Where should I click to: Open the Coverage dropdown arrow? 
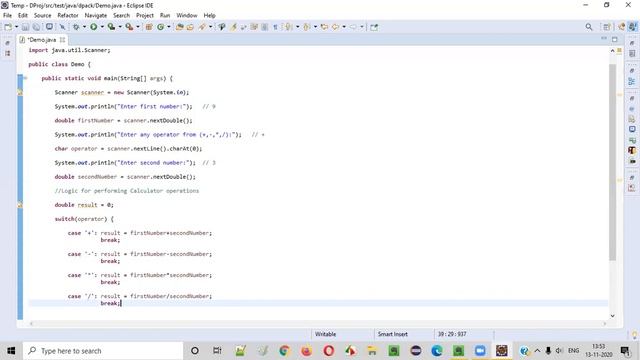click(x=120, y=27)
